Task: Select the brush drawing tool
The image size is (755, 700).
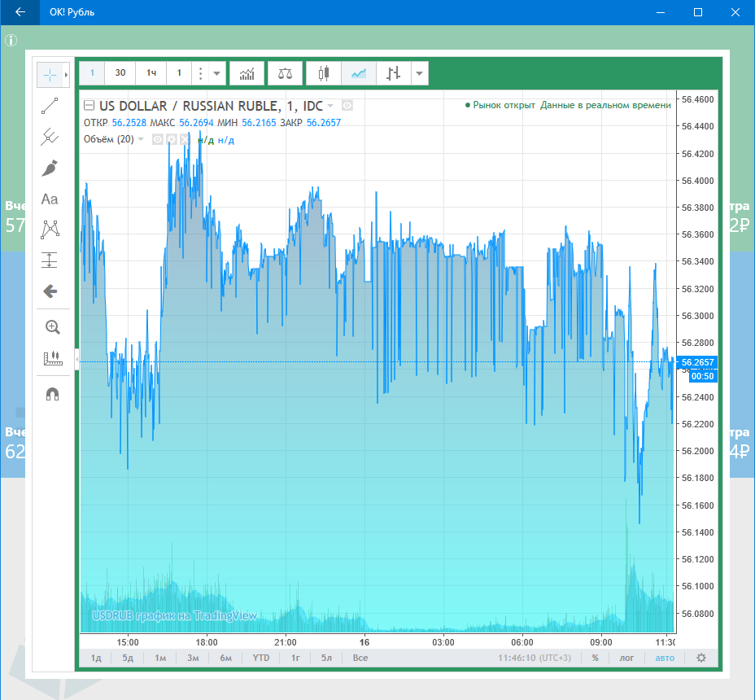Action: pos(50,168)
